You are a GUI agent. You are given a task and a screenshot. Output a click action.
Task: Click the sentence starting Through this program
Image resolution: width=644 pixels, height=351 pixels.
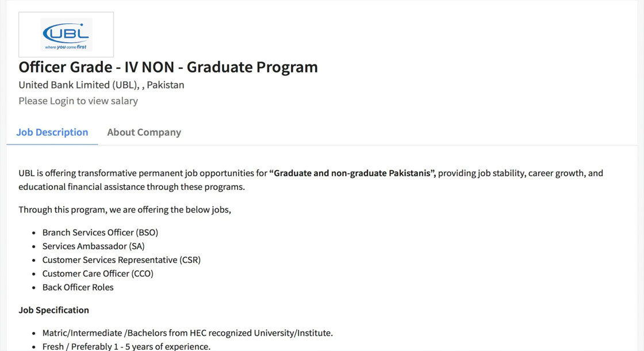pos(124,210)
